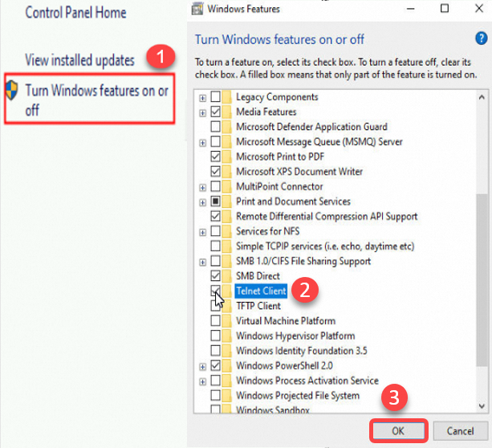Image resolution: width=492 pixels, height=448 pixels.
Task: Click the MultiPoint Connector folder icon
Action: tap(226, 186)
